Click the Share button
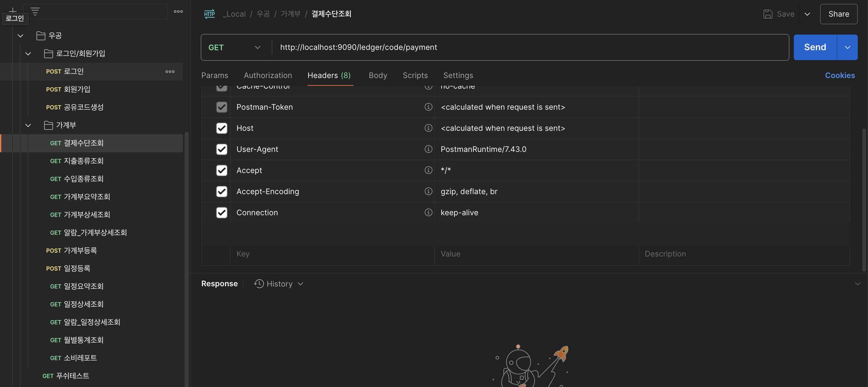 [839, 14]
